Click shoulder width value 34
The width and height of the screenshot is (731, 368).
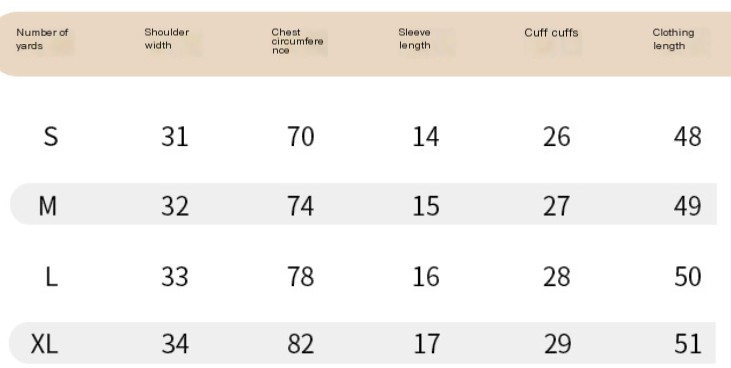[x=175, y=344]
